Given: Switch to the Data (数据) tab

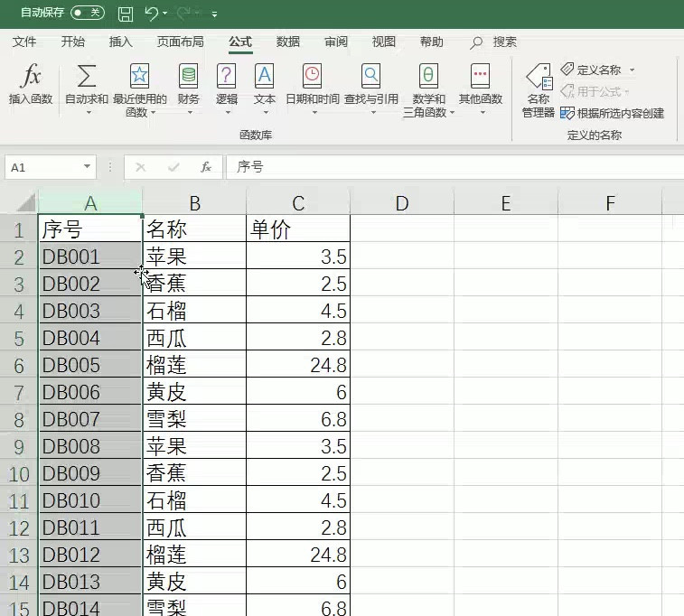Looking at the screenshot, I should (x=288, y=42).
